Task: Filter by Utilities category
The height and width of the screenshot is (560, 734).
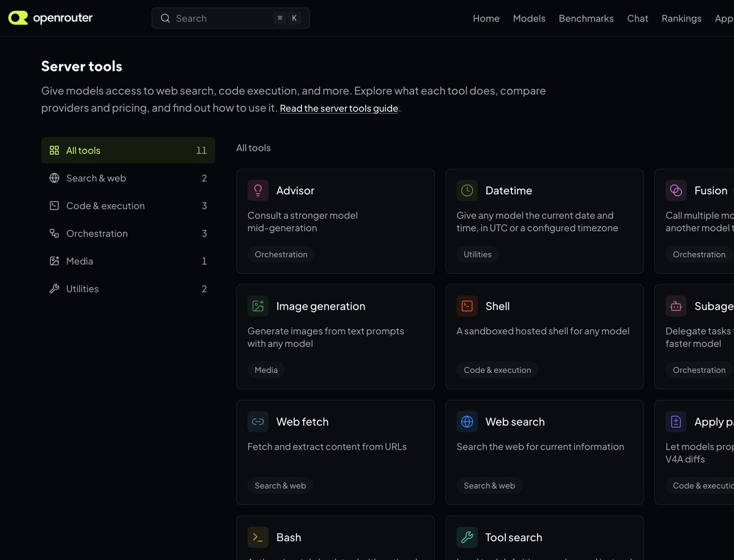Action: point(128,289)
